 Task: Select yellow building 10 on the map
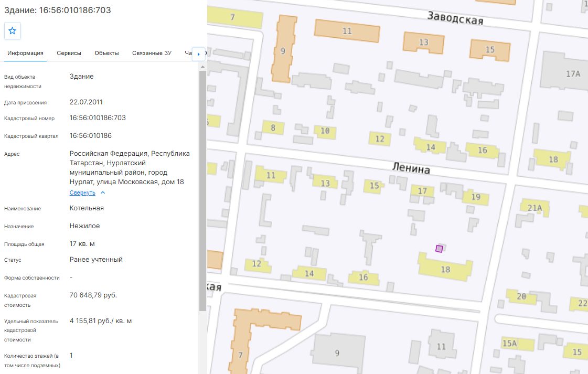325,131
